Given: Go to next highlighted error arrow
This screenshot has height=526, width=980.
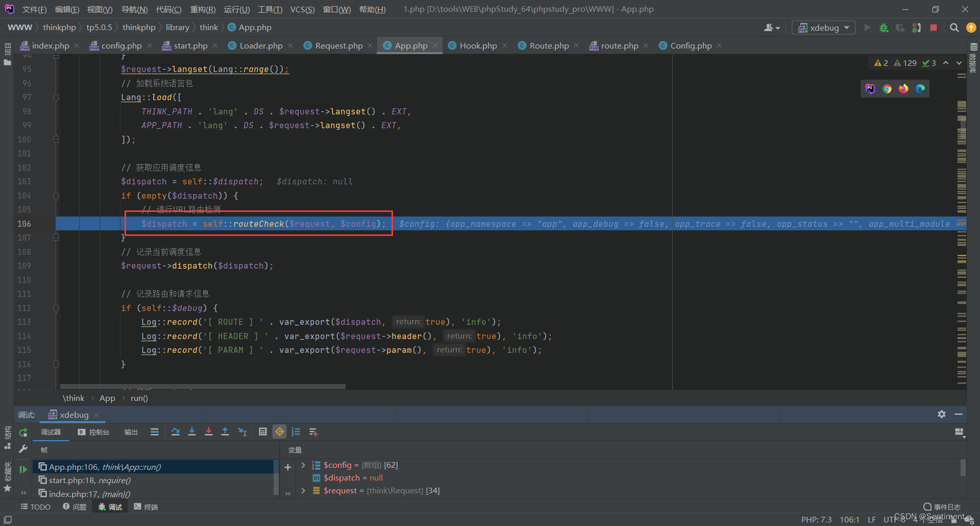Looking at the screenshot, I should (x=959, y=63).
